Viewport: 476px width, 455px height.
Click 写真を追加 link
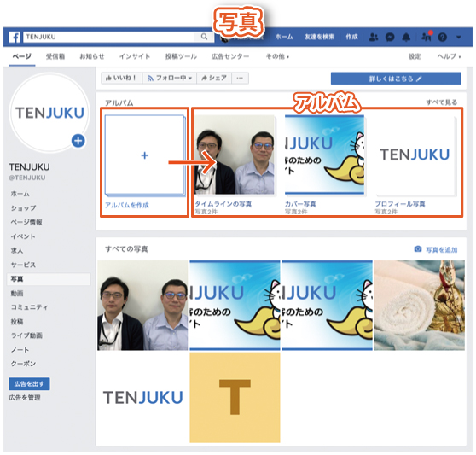pyautogui.click(x=441, y=249)
